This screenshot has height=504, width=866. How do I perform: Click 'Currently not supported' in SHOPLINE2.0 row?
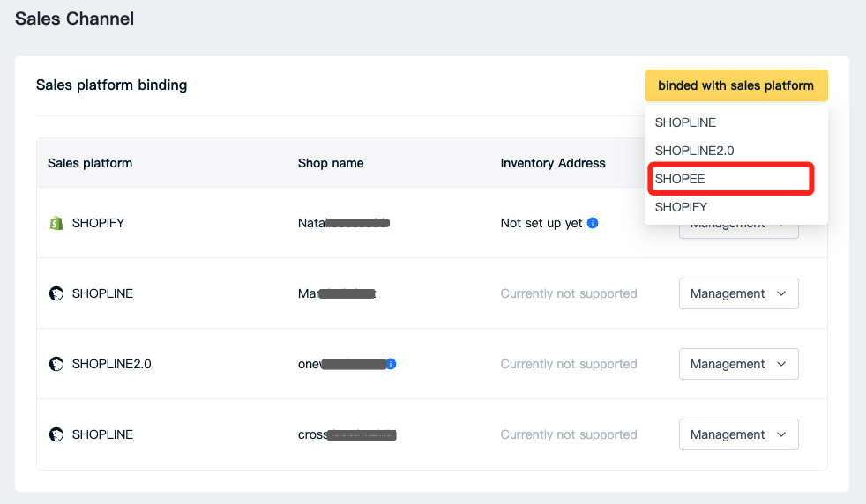pyautogui.click(x=569, y=364)
